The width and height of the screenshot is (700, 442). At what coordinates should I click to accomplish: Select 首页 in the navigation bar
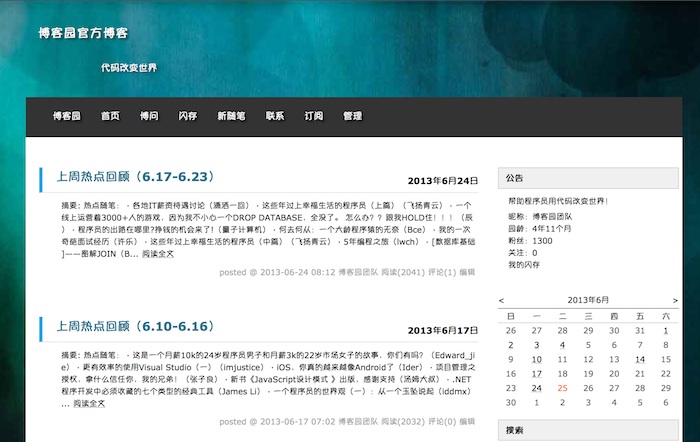tap(110, 116)
